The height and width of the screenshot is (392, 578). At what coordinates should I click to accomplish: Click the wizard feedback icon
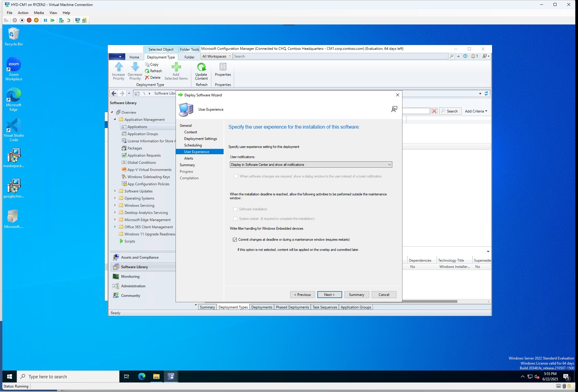394,109
